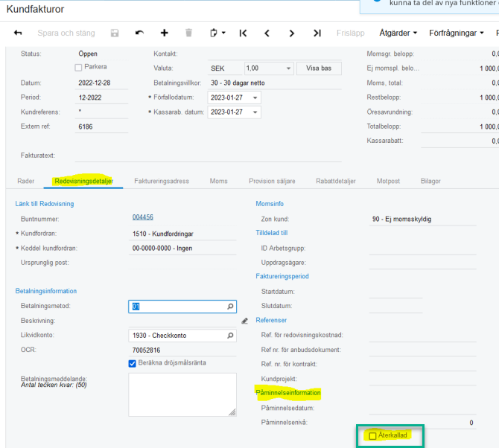Click the Slutdatum field
The height and width of the screenshot is (448, 499).
pos(396,306)
